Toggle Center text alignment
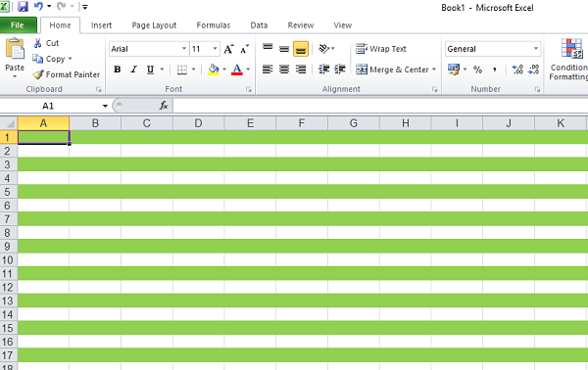588x370 pixels. point(284,69)
